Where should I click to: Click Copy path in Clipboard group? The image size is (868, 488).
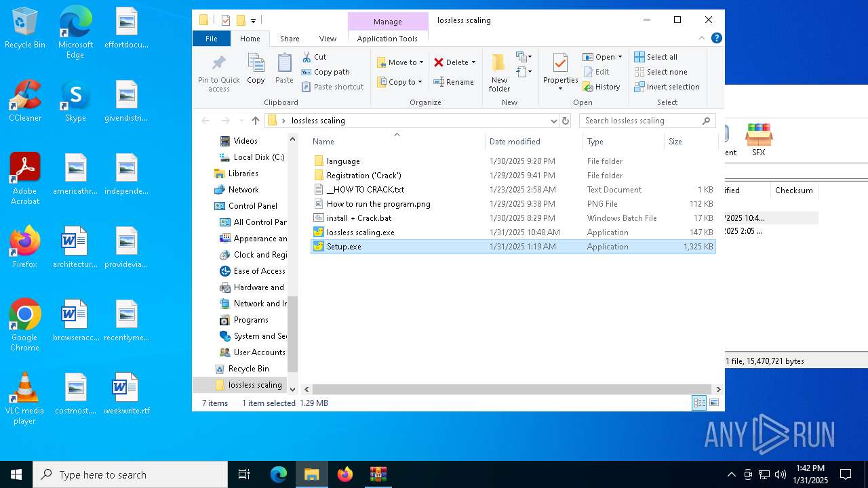[x=325, y=72]
